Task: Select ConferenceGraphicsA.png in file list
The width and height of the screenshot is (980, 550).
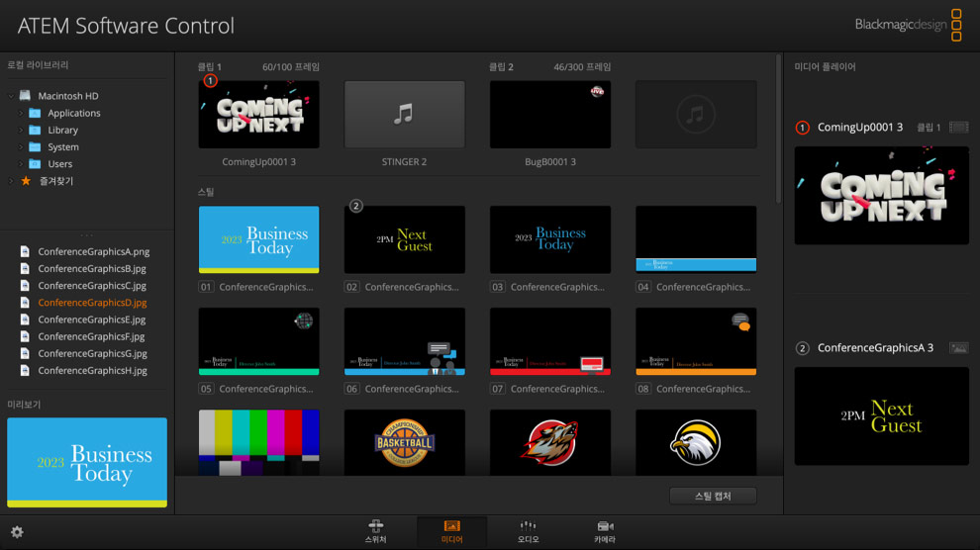Action: coord(93,252)
